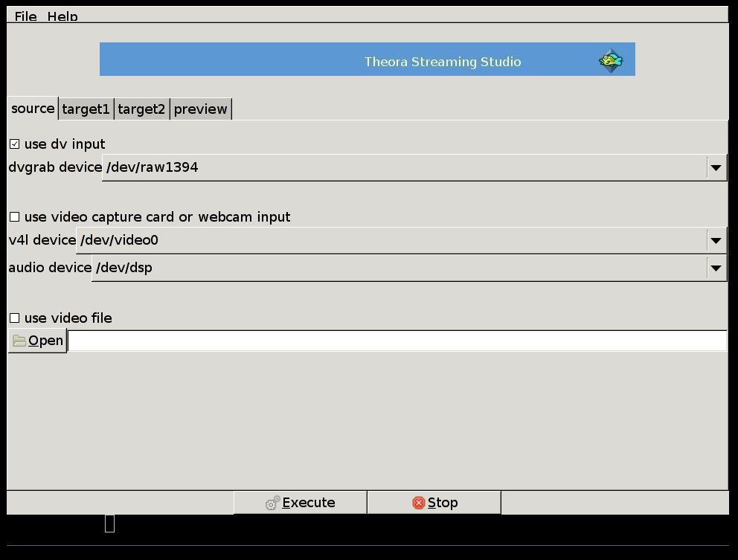Click the fish mascot icon in the banner
Image resolution: width=738 pixels, height=560 pixels.
(x=611, y=60)
